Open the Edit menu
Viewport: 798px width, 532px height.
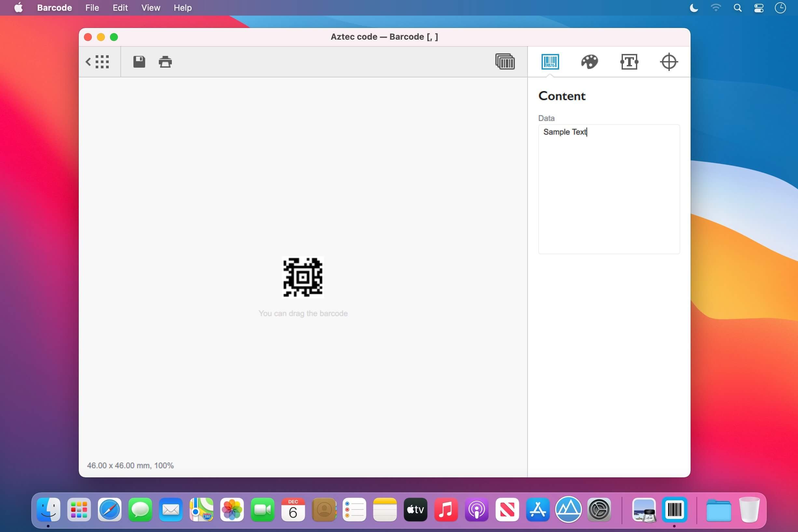tap(120, 7)
